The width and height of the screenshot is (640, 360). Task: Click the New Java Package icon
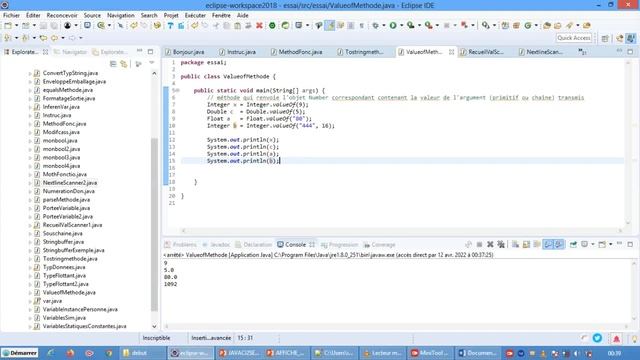pyautogui.click(x=516, y=25)
